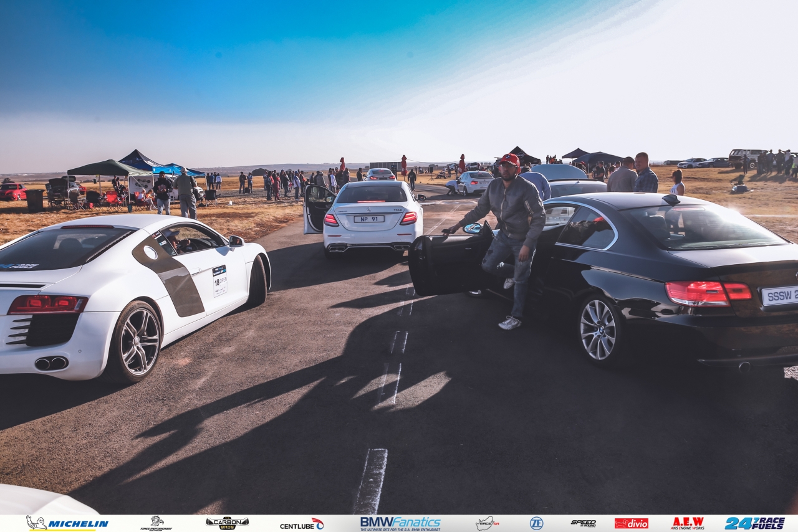
Task: Click the Michelin logo in sponsor banner
Action: 67,523
